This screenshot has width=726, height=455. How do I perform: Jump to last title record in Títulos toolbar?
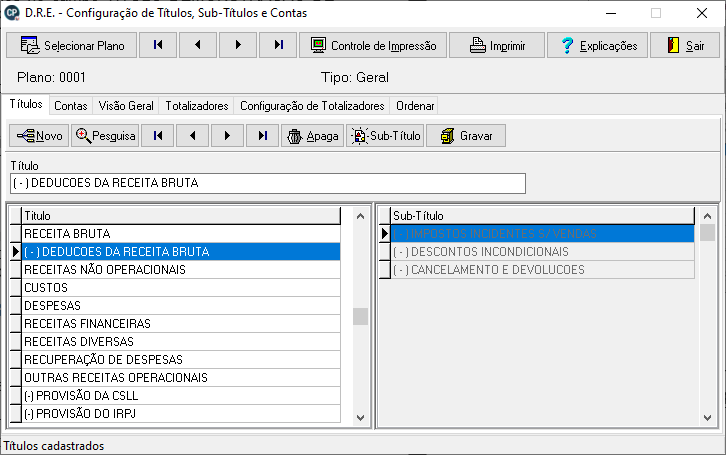point(263,136)
